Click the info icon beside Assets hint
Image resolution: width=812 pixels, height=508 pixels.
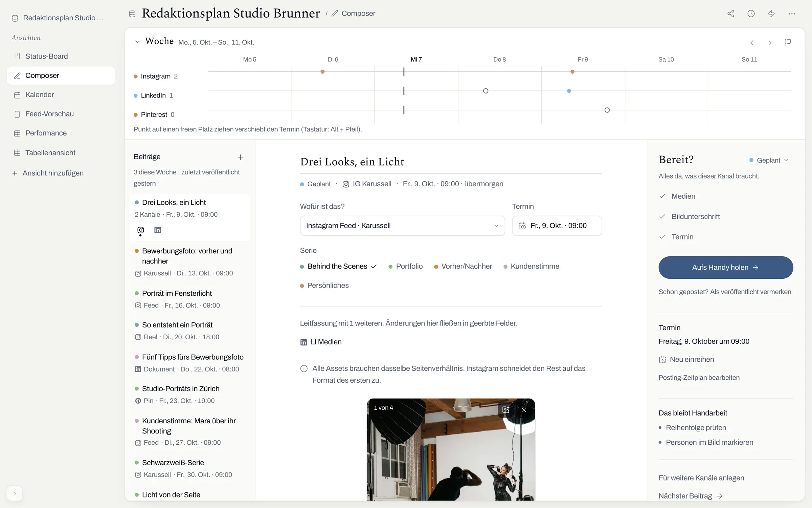pyautogui.click(x=304, y=368)
